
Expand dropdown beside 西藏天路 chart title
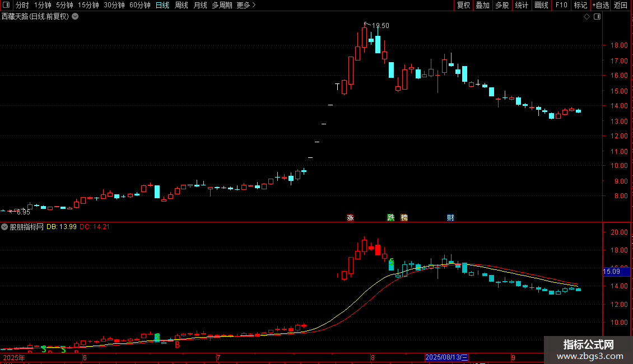[x=75, y=17]
